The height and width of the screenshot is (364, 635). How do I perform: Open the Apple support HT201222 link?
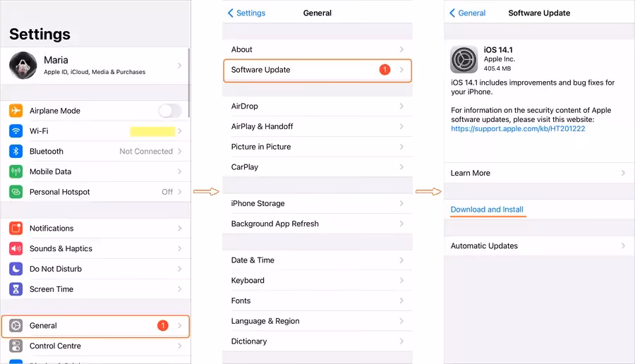(518, 129)
